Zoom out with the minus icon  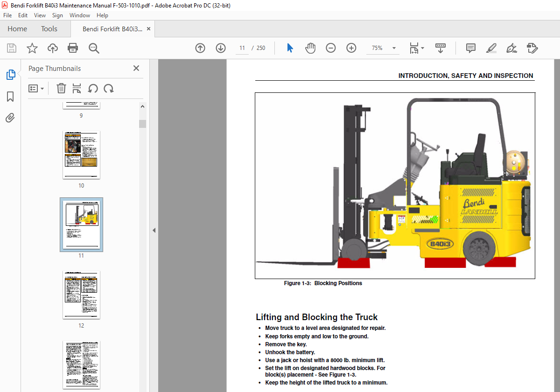point(331,48)
